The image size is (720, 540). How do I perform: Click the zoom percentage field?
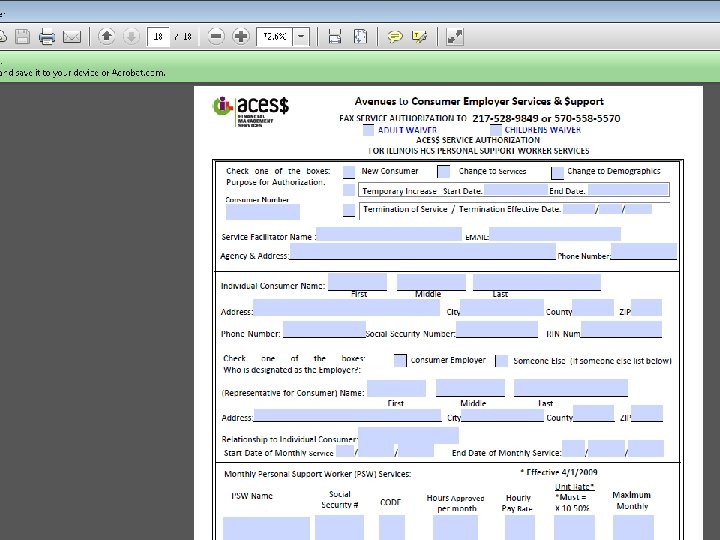tap(275, 37)
